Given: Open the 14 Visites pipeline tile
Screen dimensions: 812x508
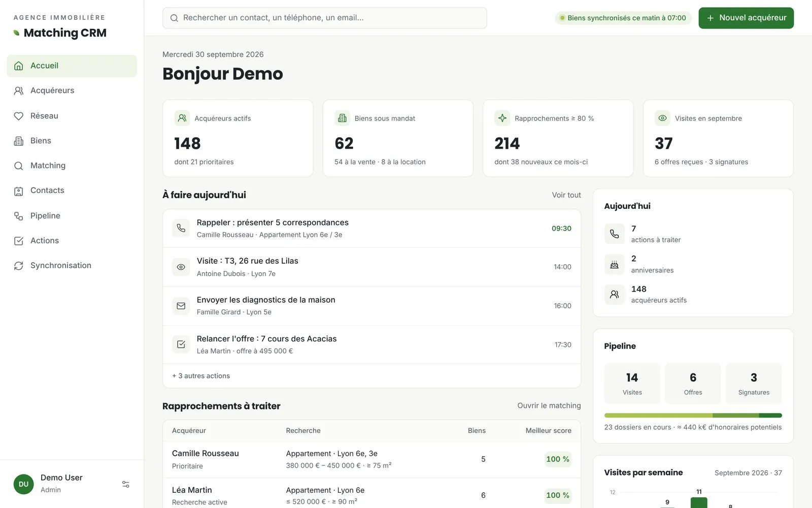Looking at the screenshot, I should coord(632,384).
